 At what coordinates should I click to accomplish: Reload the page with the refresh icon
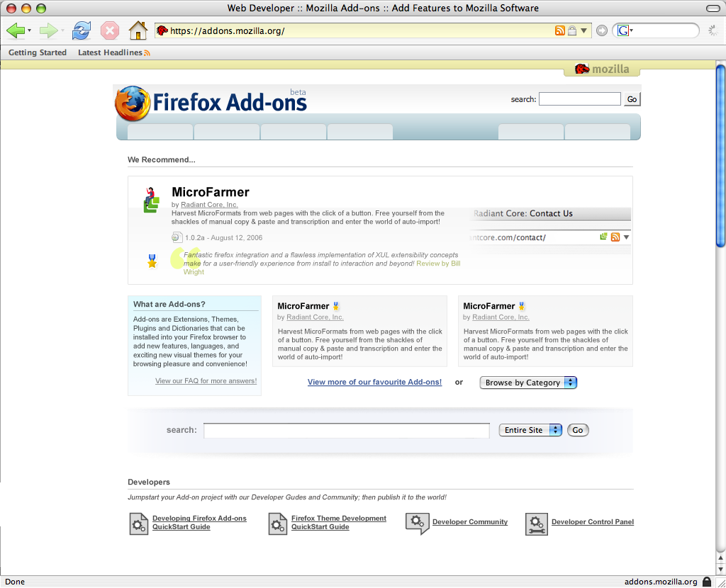pos(82,31)
